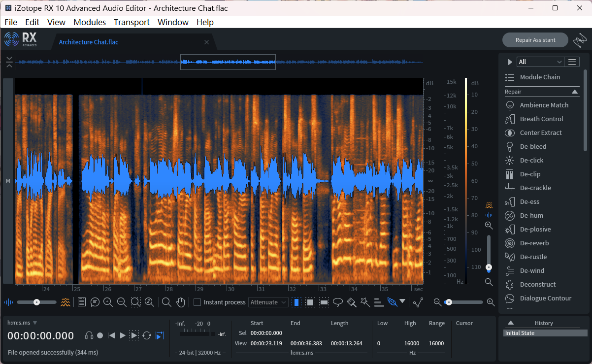The image size is (592, 364).
Task: Open the View menu
Action: [x=56, y=22]
